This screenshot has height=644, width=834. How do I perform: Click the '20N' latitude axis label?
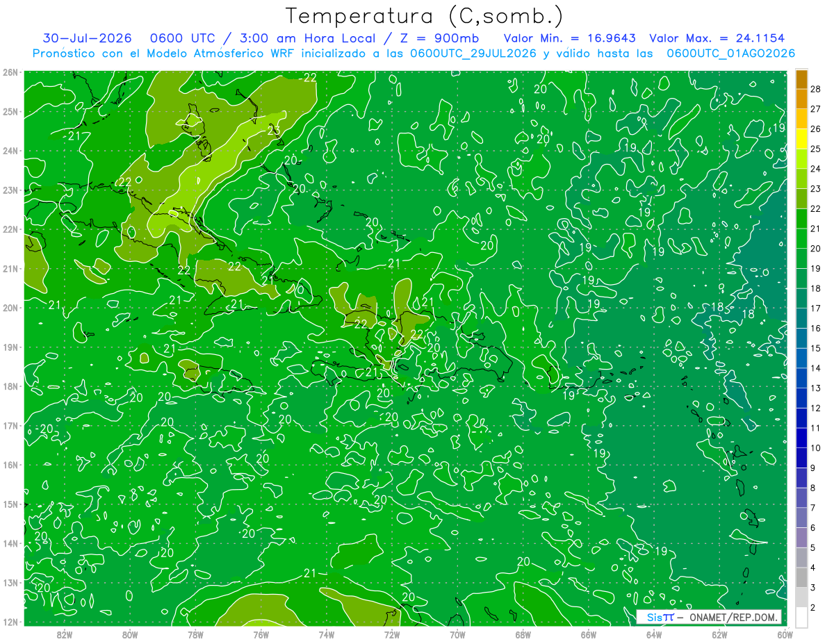coord(10,308)
